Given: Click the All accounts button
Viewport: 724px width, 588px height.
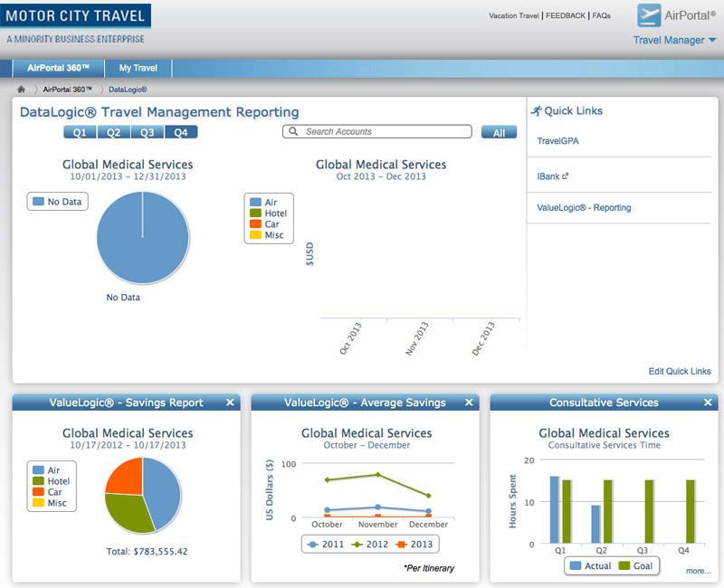Looking at the screenshot, I should click(500, 132).
